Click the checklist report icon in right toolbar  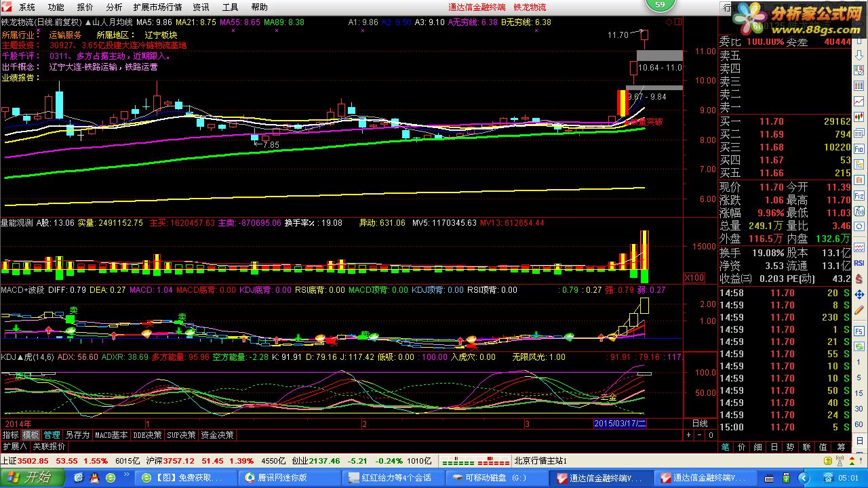(x=859, y=70)
